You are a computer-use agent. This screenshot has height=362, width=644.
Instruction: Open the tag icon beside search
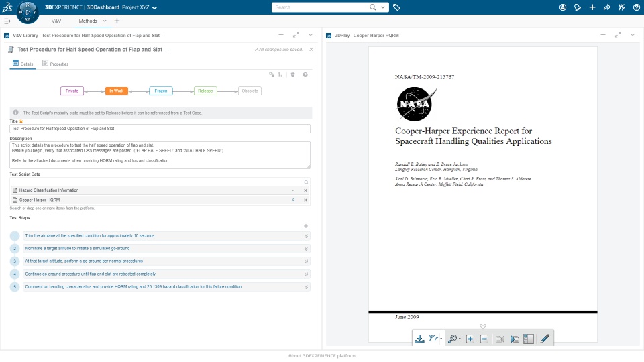click(x=396, y=7)
